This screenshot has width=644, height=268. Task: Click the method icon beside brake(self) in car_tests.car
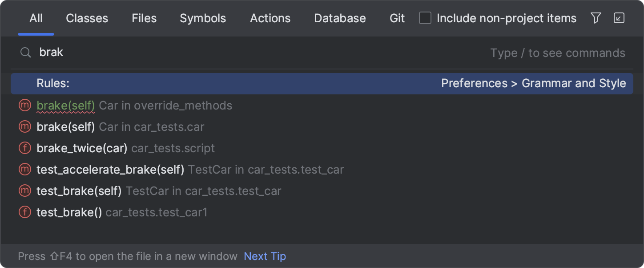(x=24, y=126)
